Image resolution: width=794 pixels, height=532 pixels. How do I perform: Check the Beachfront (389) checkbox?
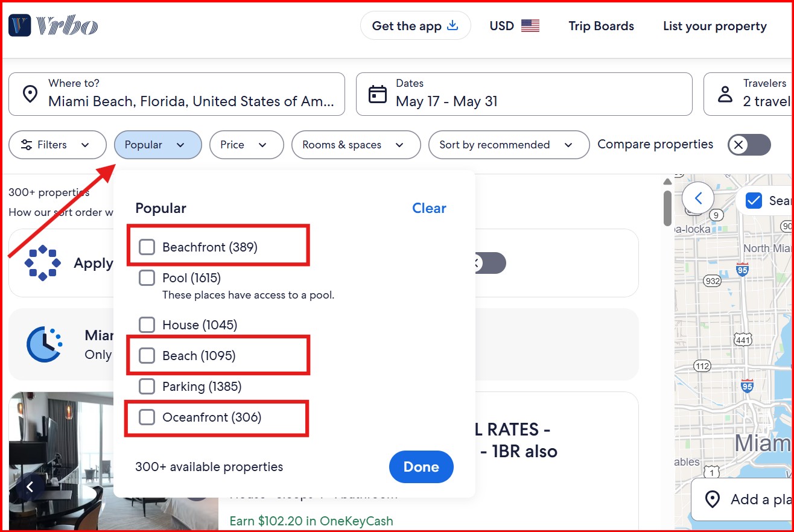pos(147,247)
